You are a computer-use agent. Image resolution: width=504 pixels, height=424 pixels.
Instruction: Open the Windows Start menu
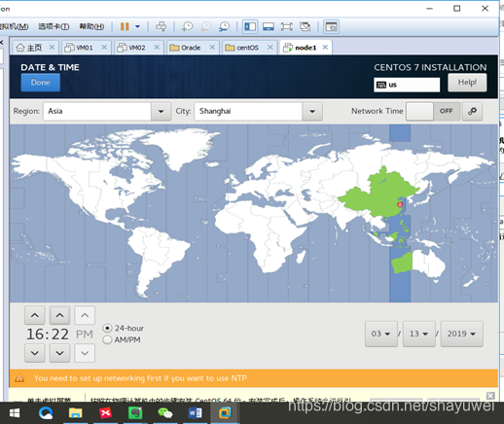[15, 413]
